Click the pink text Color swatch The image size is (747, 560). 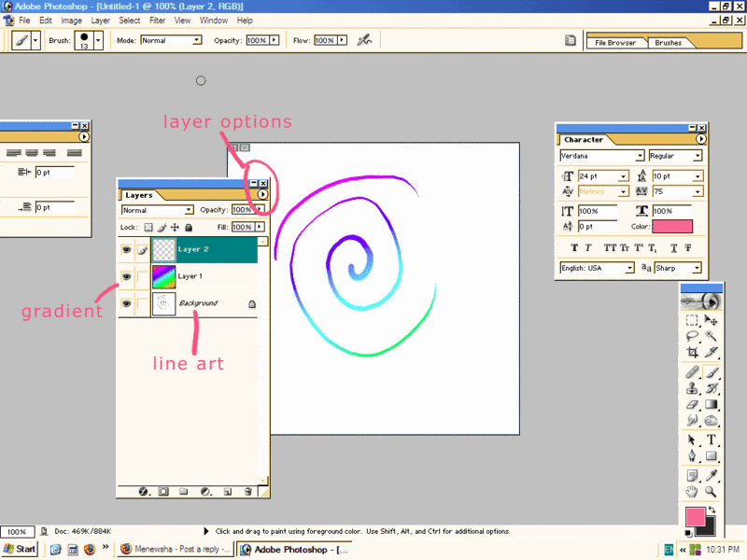coord(673,226)
